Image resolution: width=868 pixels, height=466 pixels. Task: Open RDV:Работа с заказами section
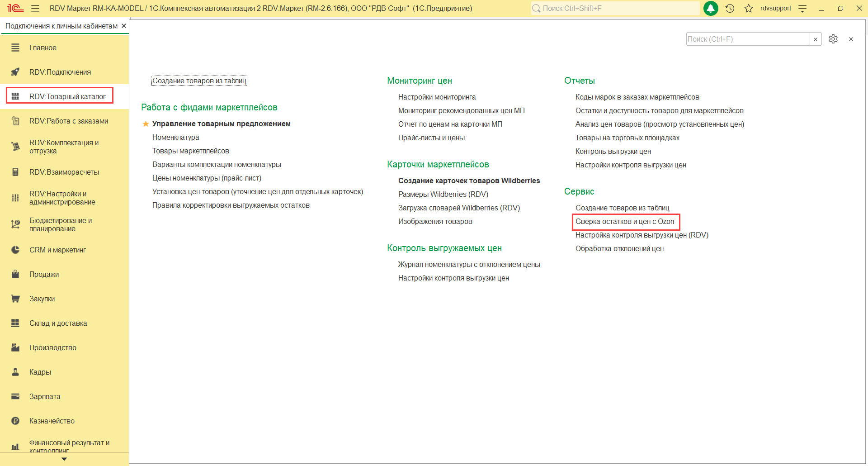click(69, 121)
